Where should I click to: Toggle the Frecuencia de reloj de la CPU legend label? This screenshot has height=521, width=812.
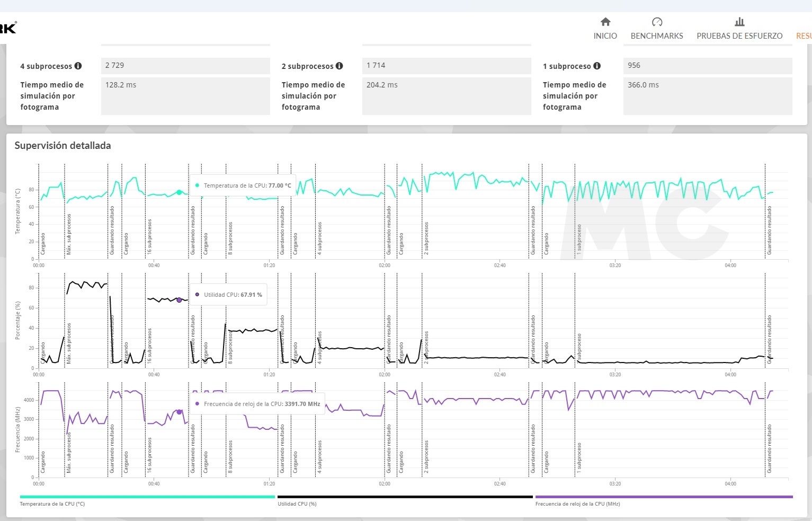coord(577,504)
